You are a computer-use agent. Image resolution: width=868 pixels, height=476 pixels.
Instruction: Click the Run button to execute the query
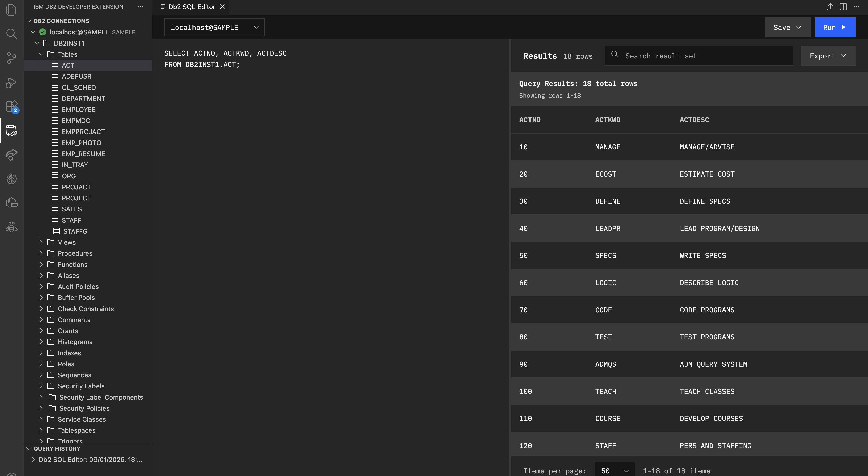(835, 27)
